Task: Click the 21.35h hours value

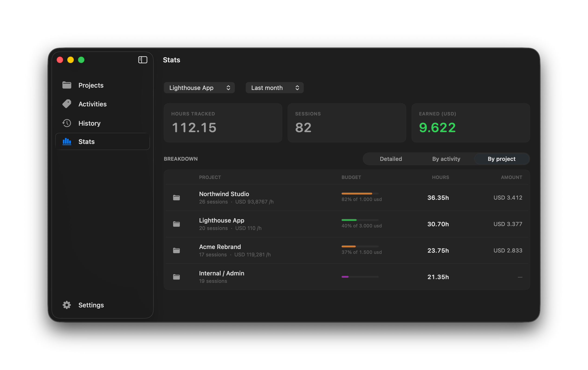Action: (x=438, y=277)
